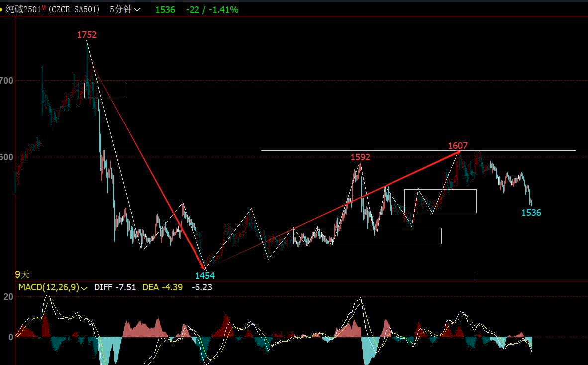Click the MACD histogram value -6.23
Image resolution: width=588 pixels, height=365 pixels.
[x=202, y=287]
